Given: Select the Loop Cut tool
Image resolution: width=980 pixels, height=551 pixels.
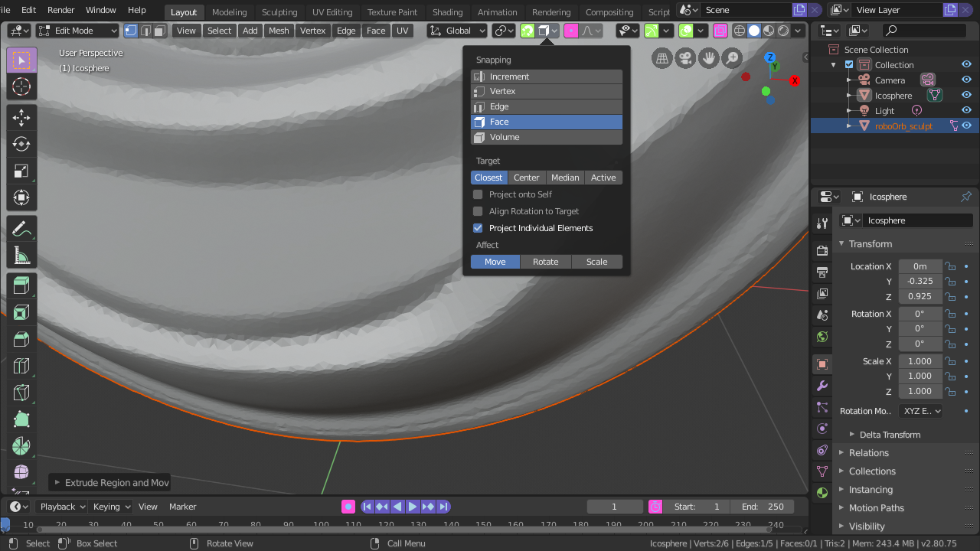Looking at the screenshot, I should click(21, 366).
